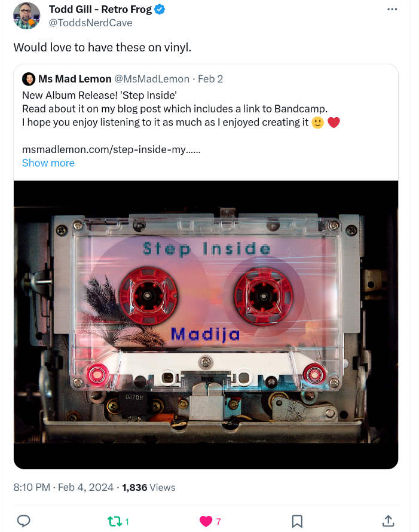Open the Step Inside cassette image

[206, 325]
